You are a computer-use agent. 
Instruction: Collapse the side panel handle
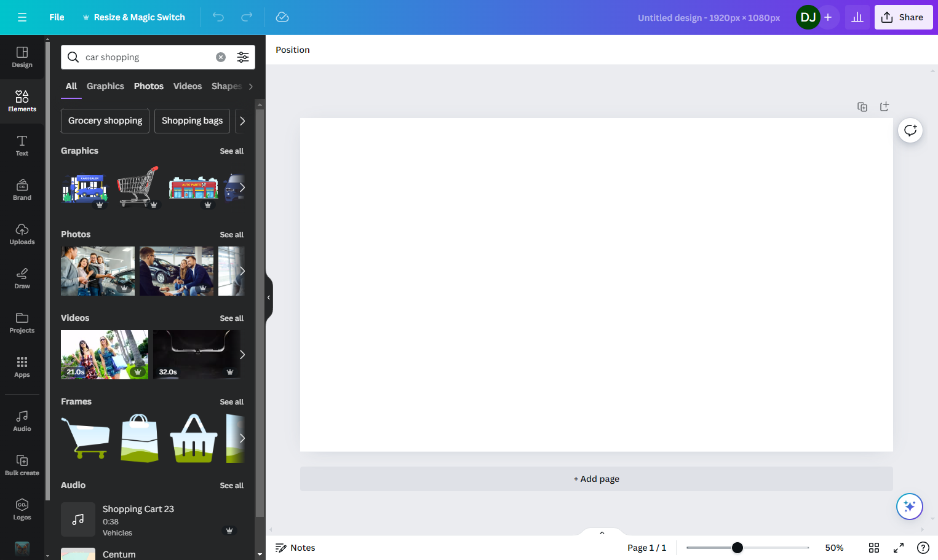269,298
